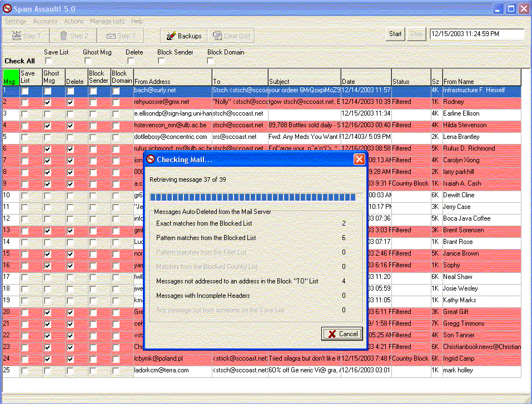Viewport: 532px width, 404px height.
Task: Click the Clear Grid toolbar button
Action: (231, 36)
